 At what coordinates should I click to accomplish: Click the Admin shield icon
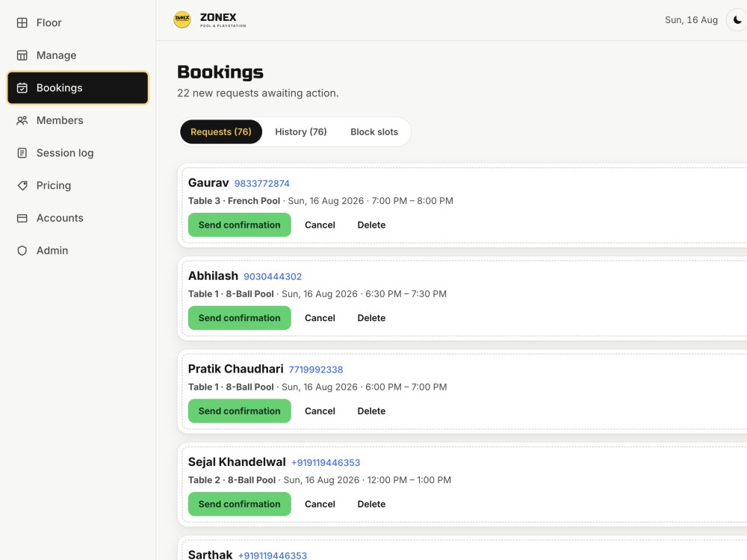point(22,250)
